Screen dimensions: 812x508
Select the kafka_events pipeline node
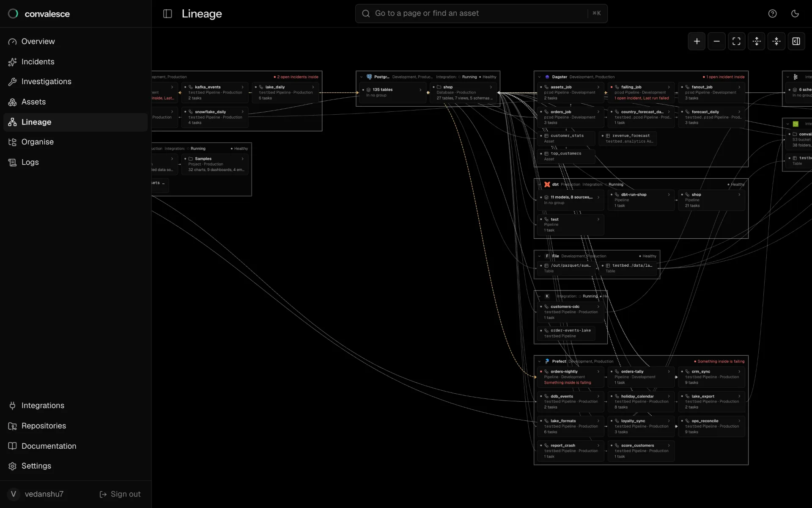click(215, 92)
